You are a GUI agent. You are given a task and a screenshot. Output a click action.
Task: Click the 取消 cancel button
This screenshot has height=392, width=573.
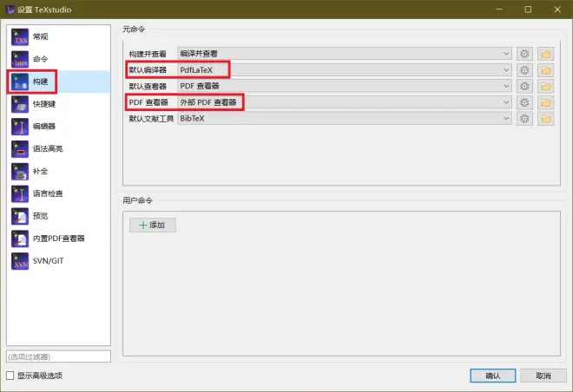(543, 376)
